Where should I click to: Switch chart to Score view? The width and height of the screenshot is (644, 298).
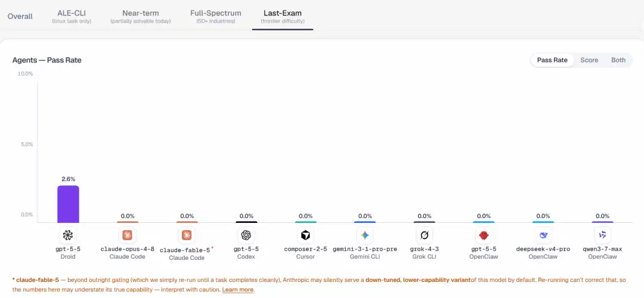pos(589,60)
